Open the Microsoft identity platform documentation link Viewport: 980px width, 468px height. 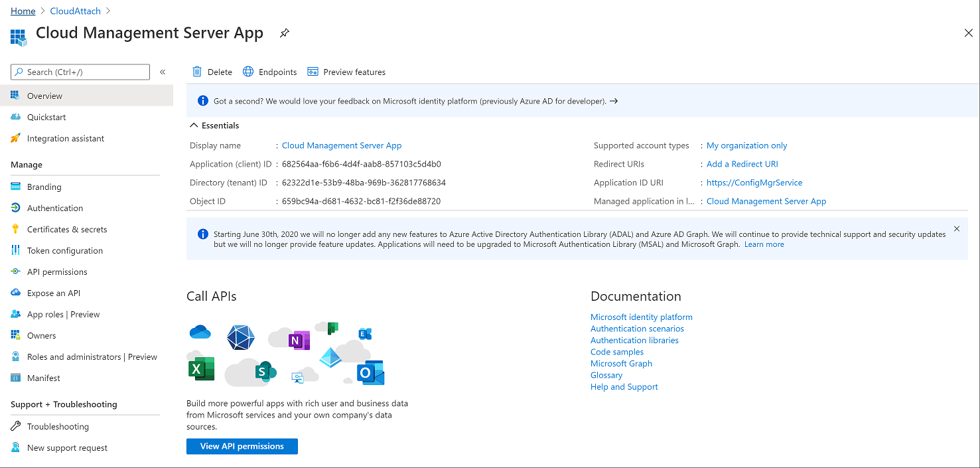642,317
